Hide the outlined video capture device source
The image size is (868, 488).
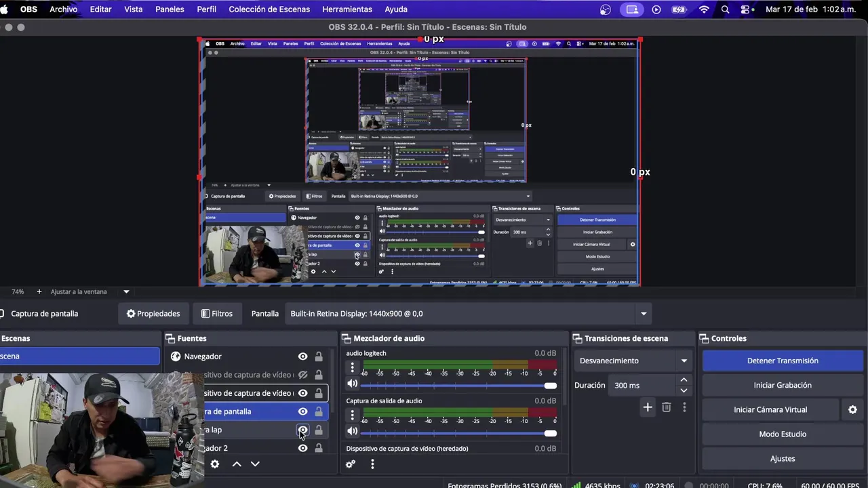303,393
